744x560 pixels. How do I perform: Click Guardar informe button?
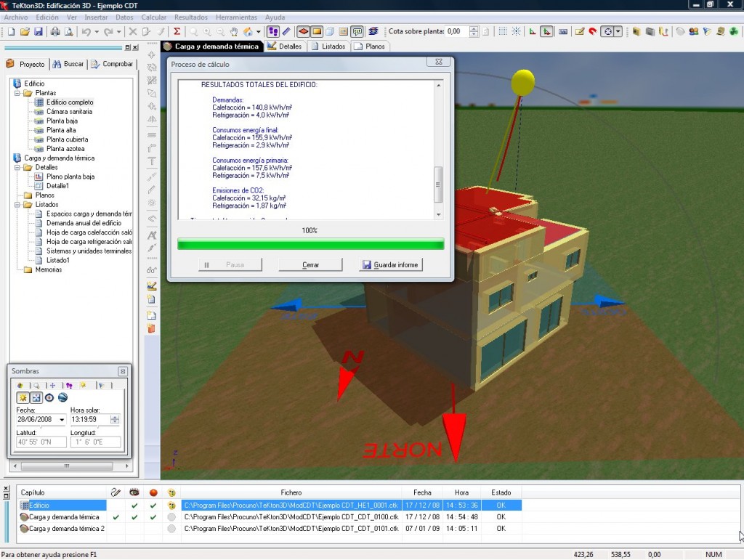click(390, 264)
